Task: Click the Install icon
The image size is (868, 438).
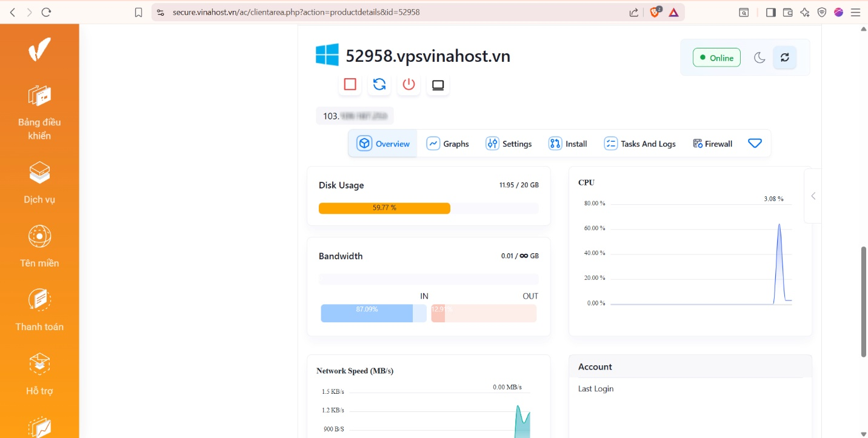Action: [555, 144]
